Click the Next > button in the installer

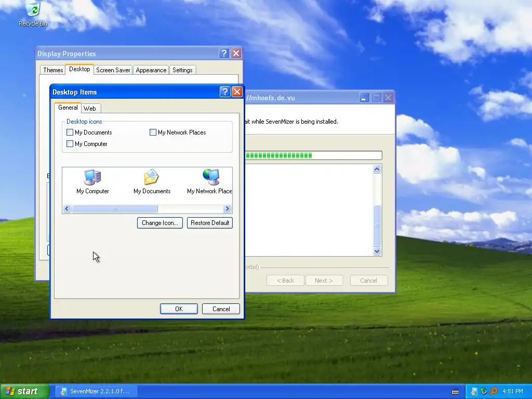pyautogui.click(x=324, y=281)
